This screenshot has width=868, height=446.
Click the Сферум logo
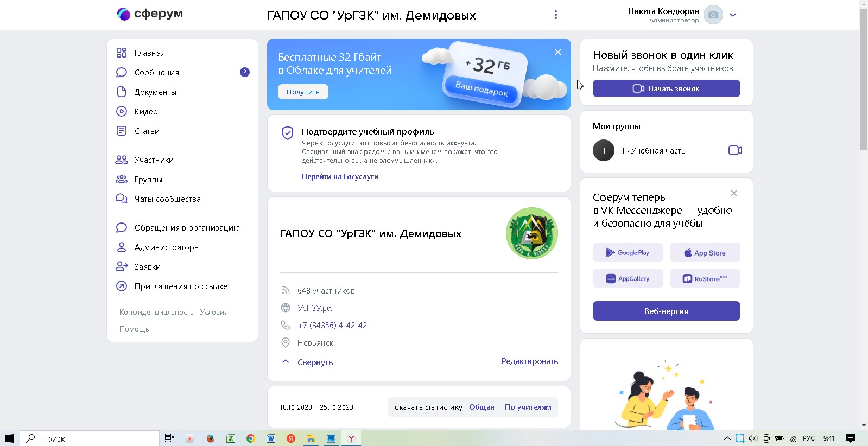pos(150,14)
